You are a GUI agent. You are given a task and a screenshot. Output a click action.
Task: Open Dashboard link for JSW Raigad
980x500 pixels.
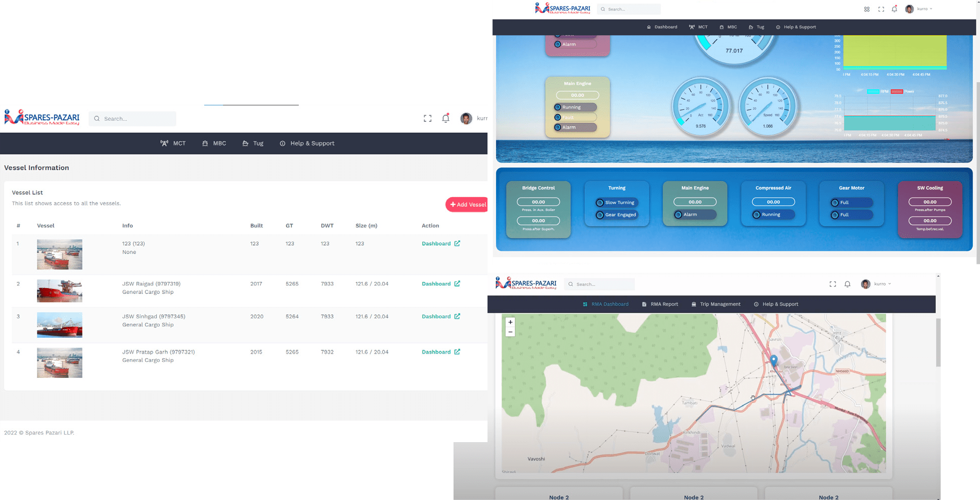(436, 283)
